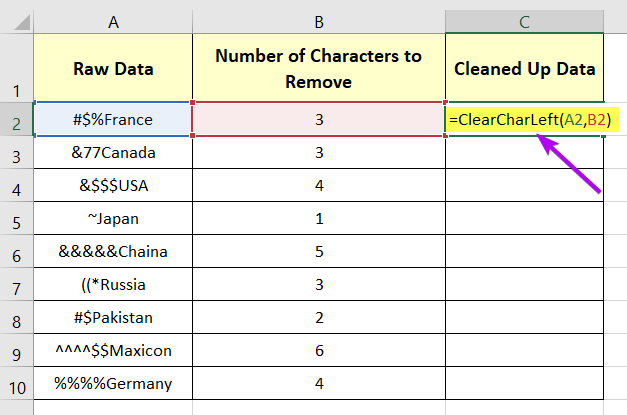Select column A header
This screenshot has height=415, width=627.
[x=113, y=22]
